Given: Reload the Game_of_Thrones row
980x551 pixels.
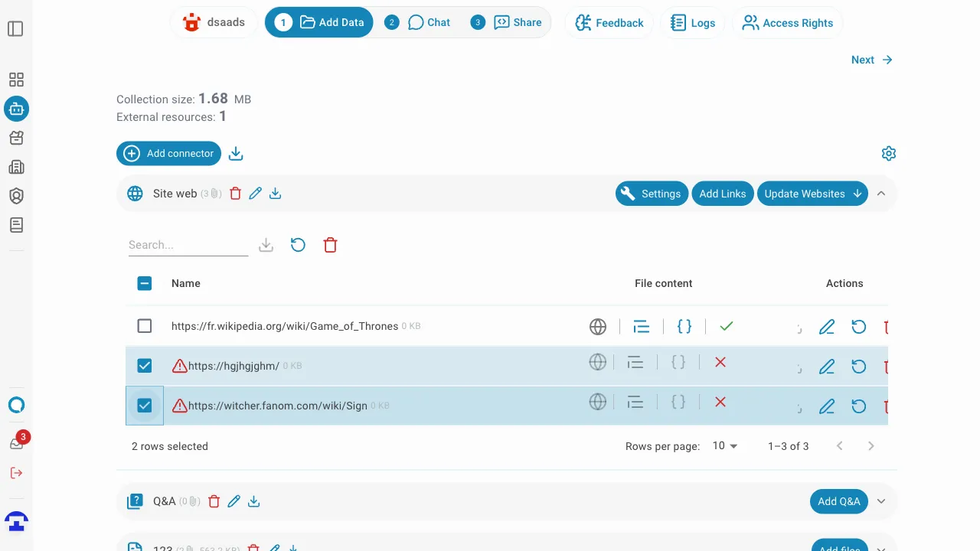Looking at the screenshot, I should tap(859, 327).
